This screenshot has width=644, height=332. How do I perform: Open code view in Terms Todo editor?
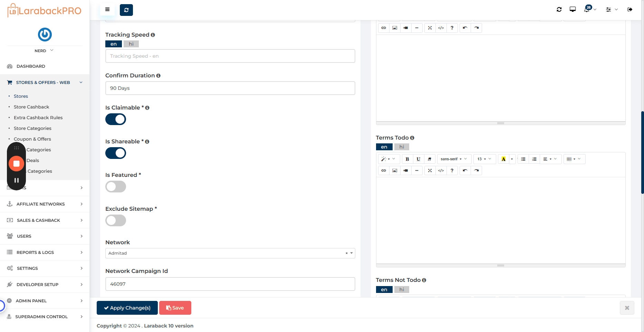pyautogui.click(x=441, y=170)
